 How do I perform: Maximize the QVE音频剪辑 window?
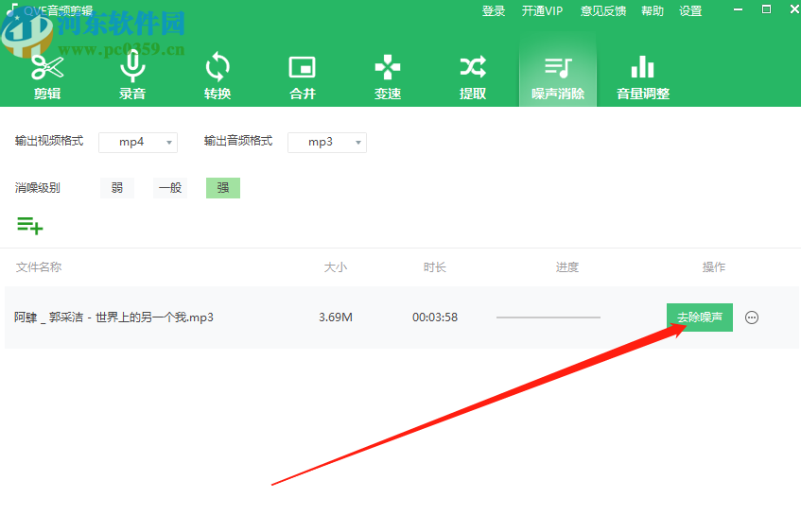(x=766, y=9)
